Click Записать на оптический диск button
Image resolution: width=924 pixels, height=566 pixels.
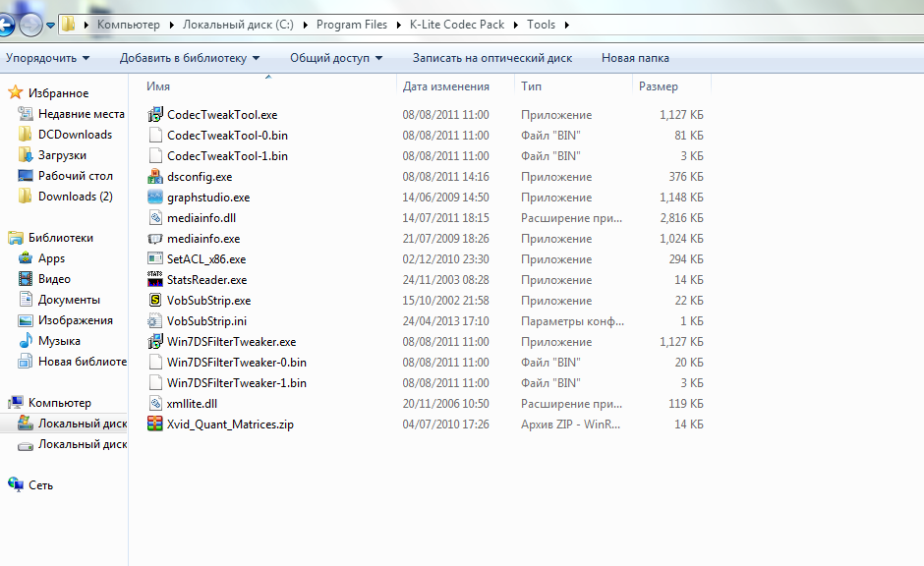coord(491,58)
